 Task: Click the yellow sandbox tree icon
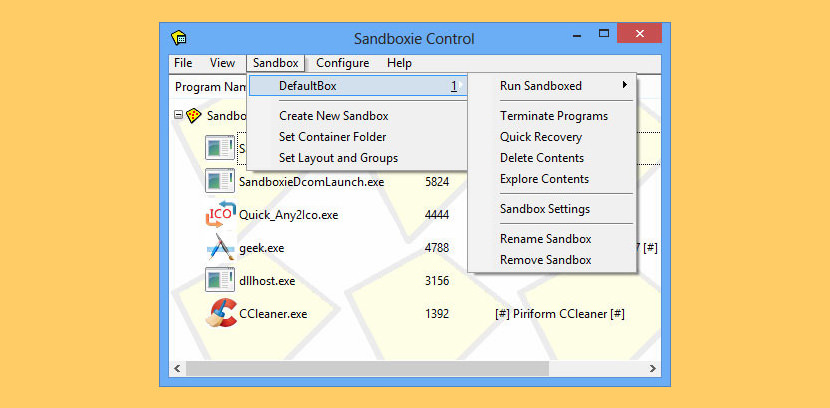point(194,115)
